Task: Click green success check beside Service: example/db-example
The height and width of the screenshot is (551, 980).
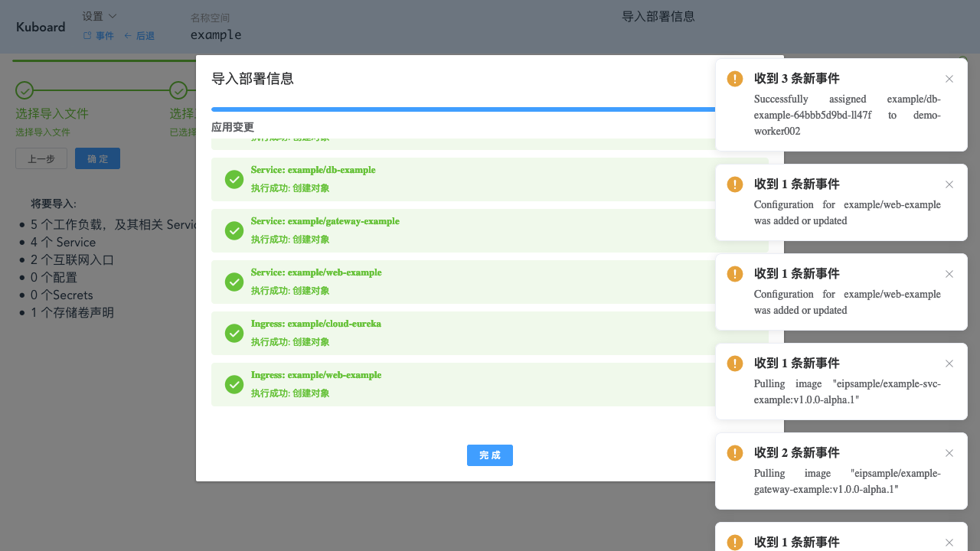Action: tap(234, 179)
